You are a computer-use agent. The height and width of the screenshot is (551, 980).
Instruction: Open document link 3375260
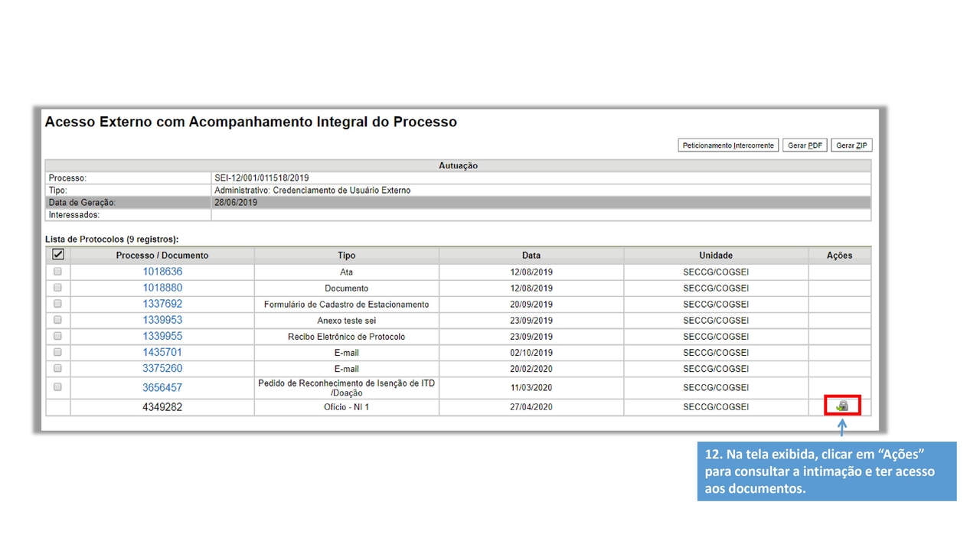(162, 368)
